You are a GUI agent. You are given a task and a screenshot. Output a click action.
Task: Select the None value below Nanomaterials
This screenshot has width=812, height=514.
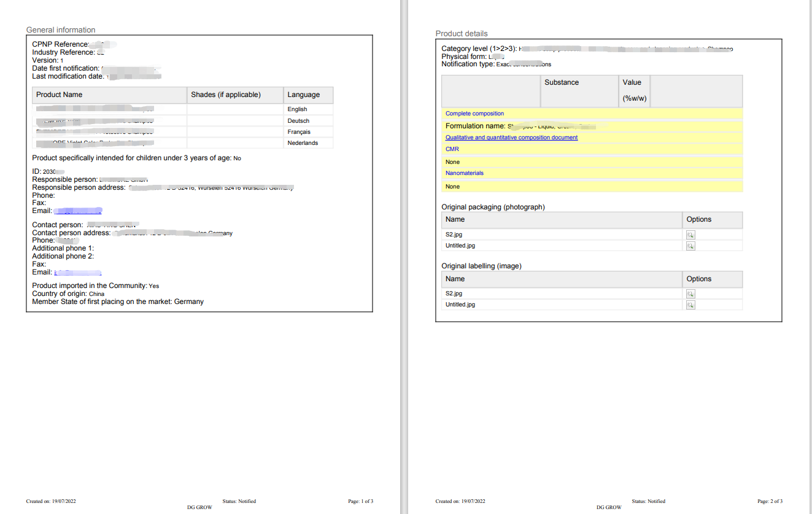click(452, 187)
